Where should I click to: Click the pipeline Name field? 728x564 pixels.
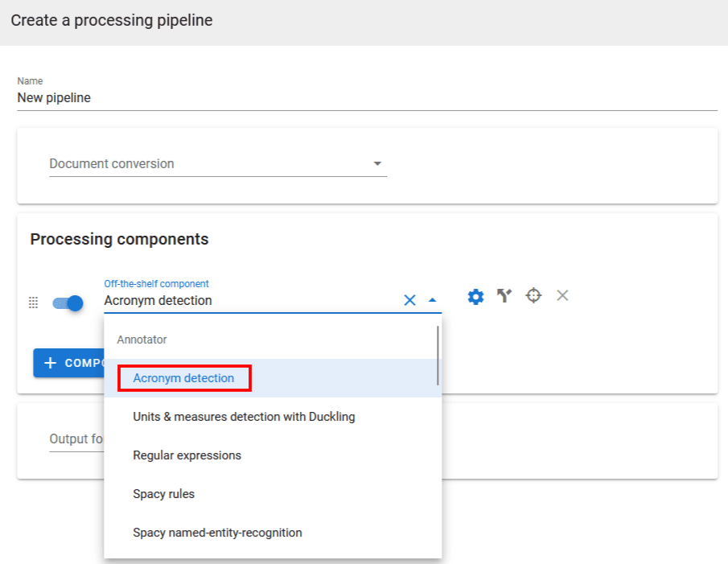click(366, 98)
